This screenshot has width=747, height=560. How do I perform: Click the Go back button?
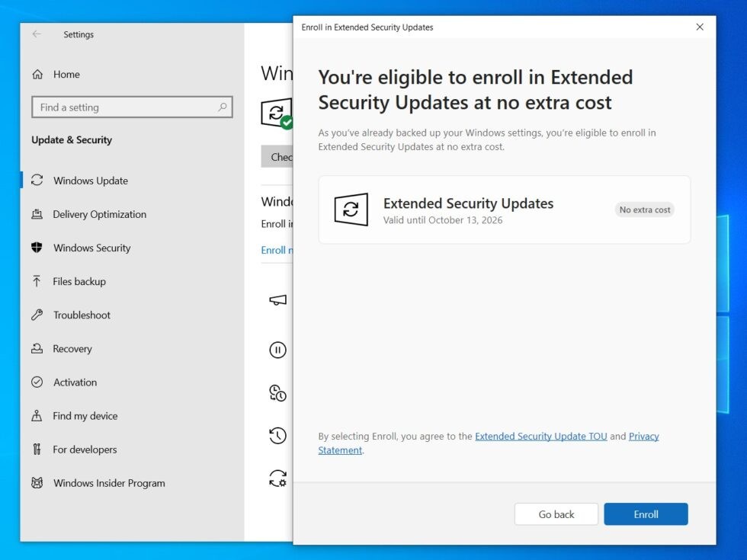click(556, 514)
